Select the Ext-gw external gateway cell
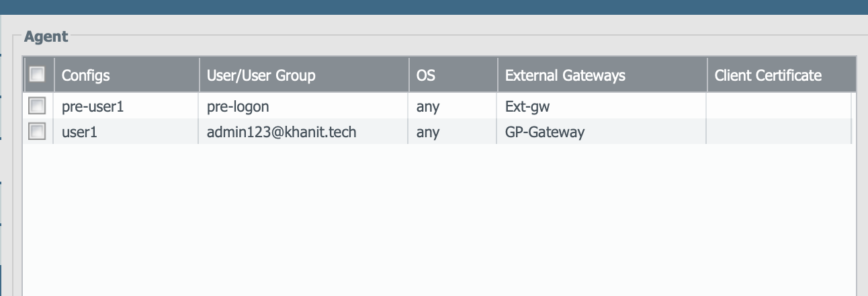The image size is (868, 296). pyautogui.click(x=527, y=106)
